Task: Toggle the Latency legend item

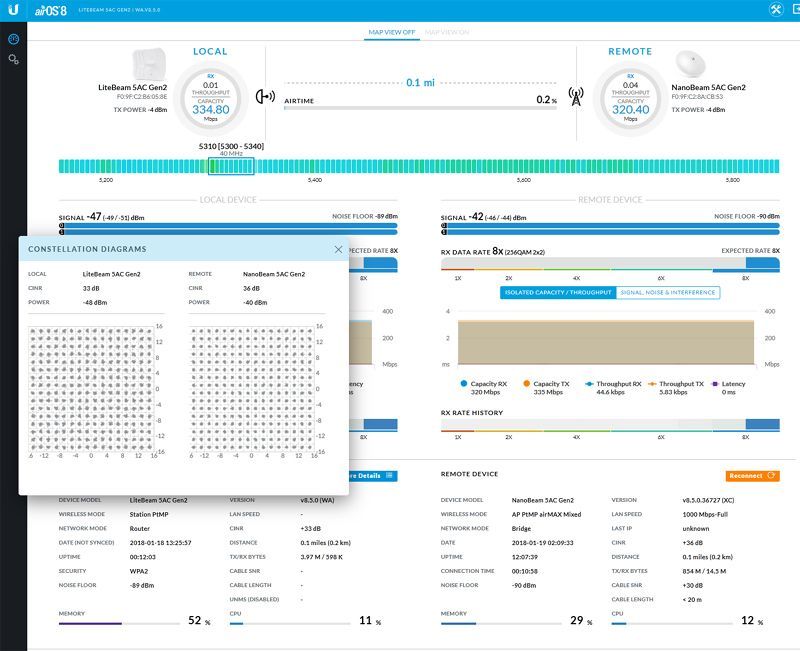Action: tap(729, 388)
